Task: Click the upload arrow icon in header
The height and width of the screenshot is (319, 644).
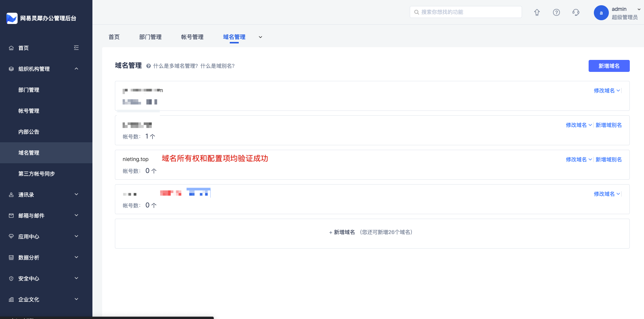Action: coord(537,12)
